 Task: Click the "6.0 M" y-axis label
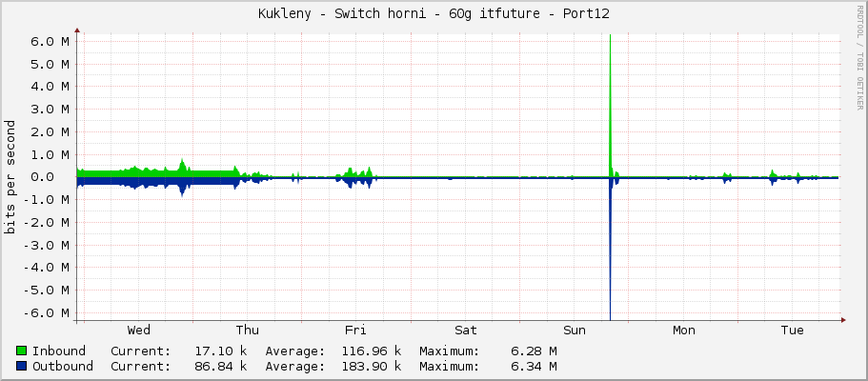(50, 42)
